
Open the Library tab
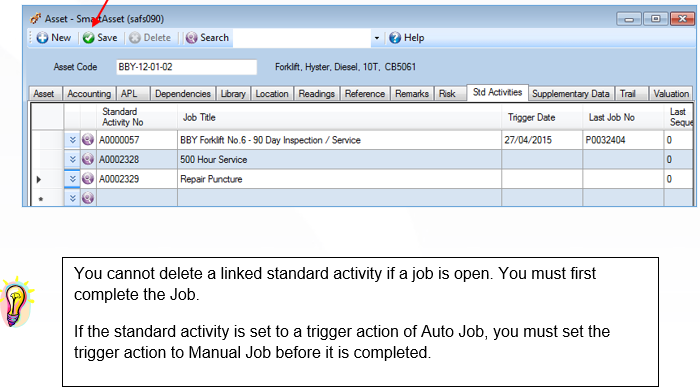coord(233,94)
